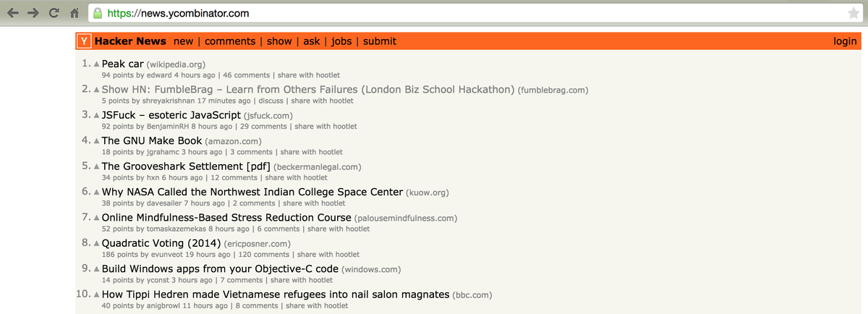This screenshot has width=868, height=314.
Task: Open the 8 comments on Tippi Hedren story
Action: coord(256,306)
